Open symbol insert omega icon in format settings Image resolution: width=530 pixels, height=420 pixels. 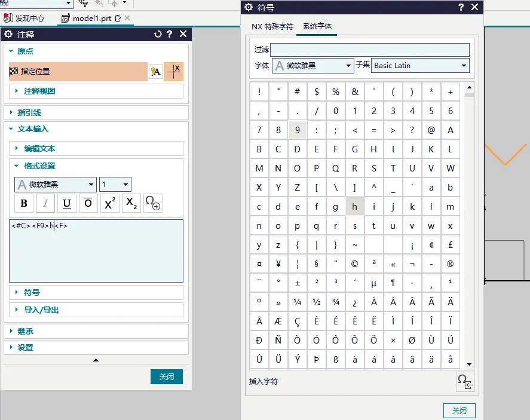point(153,203)
